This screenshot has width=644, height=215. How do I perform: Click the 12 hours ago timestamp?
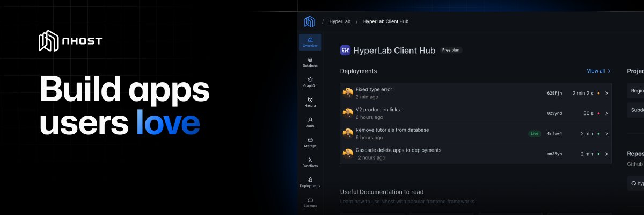click(x=370, y=158)
